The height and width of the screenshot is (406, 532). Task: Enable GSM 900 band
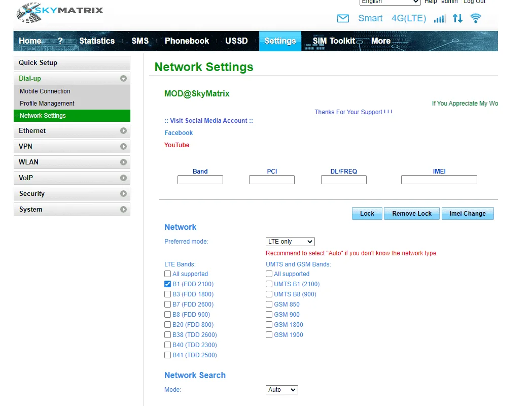pyautogui.click(x=269, y=315)
